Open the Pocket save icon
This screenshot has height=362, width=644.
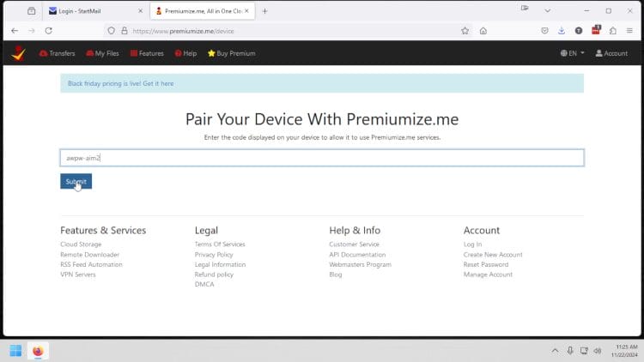click(x=544, y=31)
